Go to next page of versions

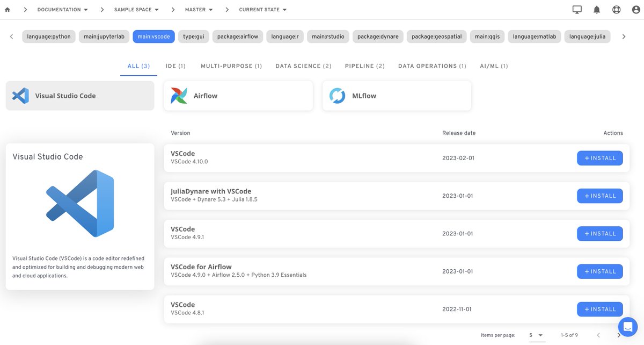coord(619,335)
